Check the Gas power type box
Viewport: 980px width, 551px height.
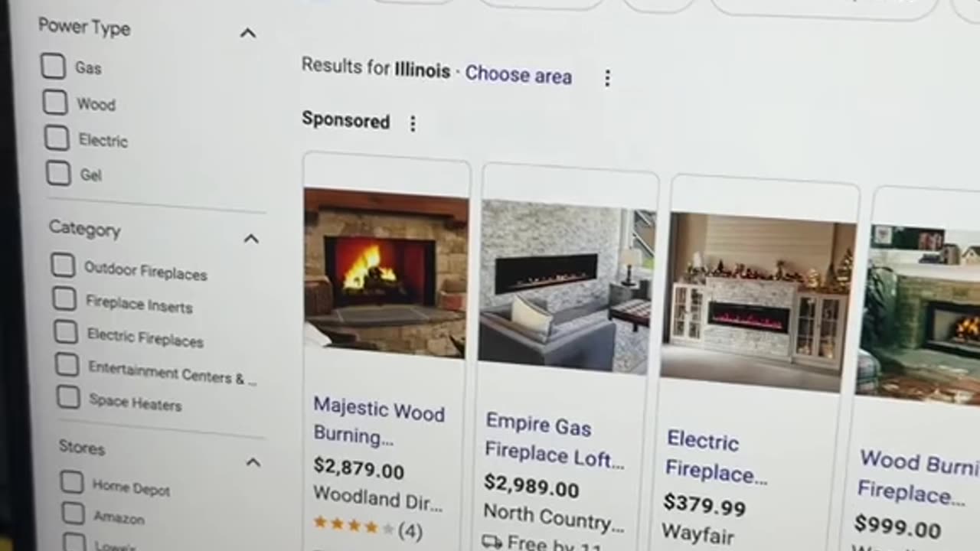point(53,66)
